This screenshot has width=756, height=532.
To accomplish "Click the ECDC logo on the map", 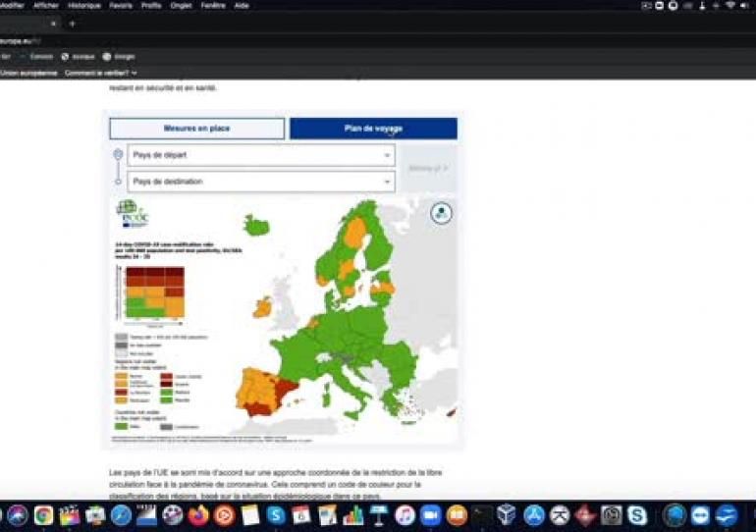I will [x=133, y=213].
